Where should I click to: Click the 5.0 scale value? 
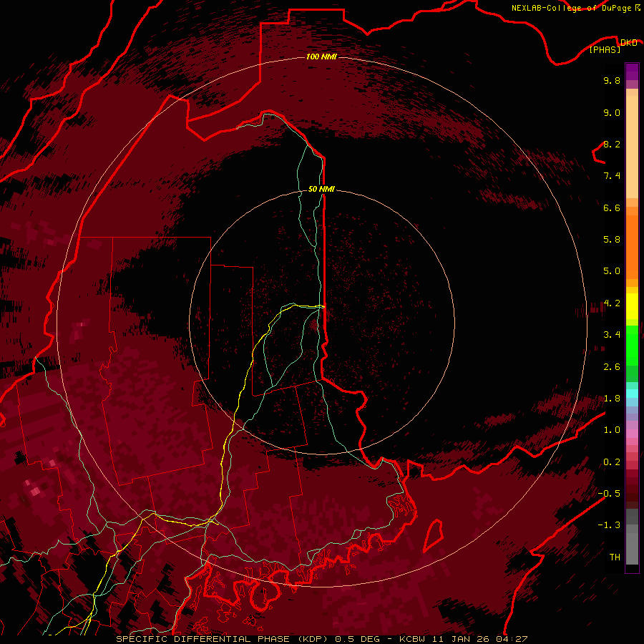click(x=612, y=271)
